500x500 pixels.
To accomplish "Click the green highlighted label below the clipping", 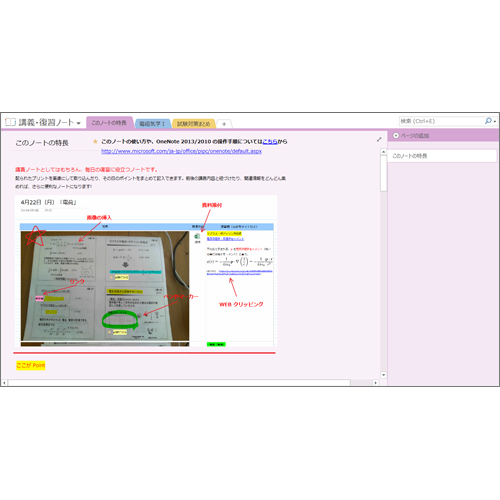I will (x=216, y=344).
